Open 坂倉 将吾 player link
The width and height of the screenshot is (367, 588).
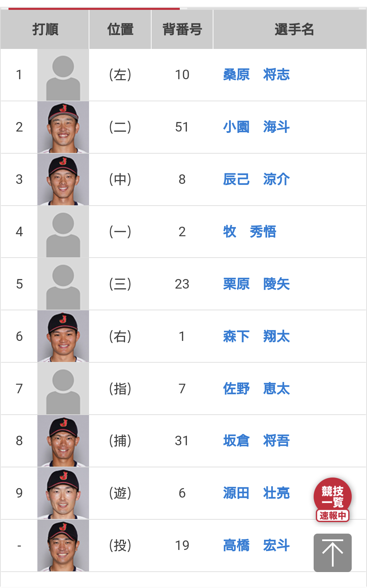[x=256, y=441]
